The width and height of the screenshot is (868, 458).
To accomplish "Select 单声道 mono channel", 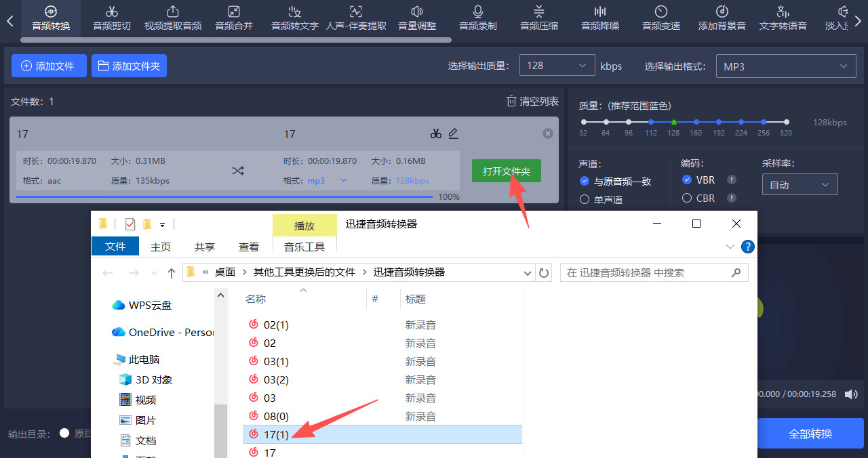I will tap(585, 199).
